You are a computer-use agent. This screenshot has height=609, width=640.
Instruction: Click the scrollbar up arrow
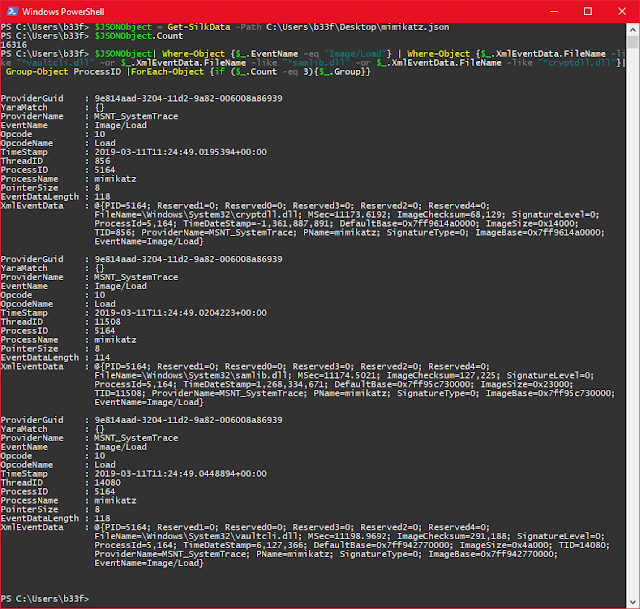(633, 30)
